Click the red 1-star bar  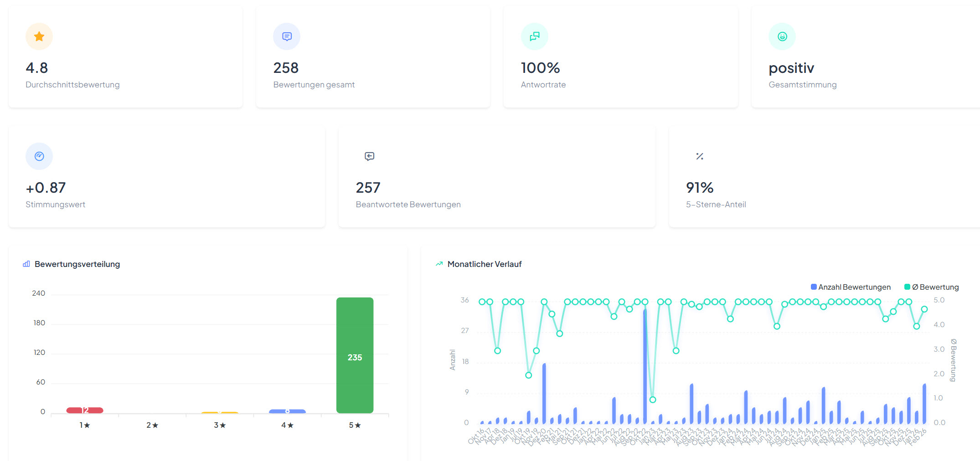coord(85,410)
